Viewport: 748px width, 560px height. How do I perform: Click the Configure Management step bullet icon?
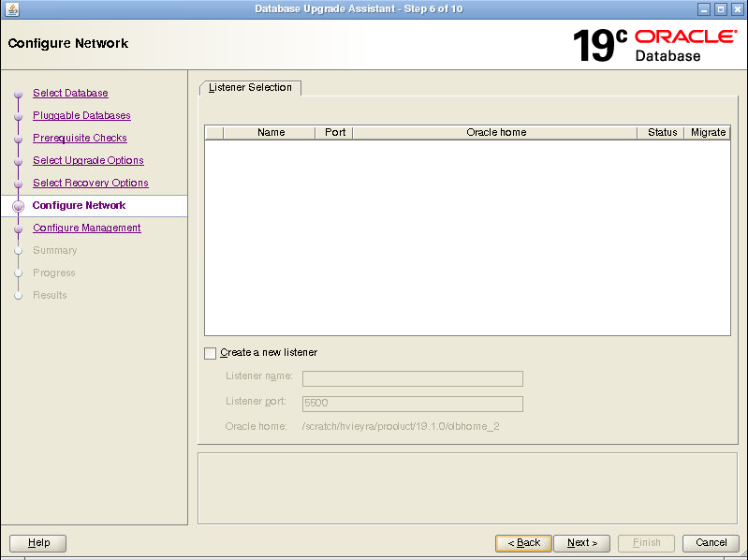coord(18,228)
